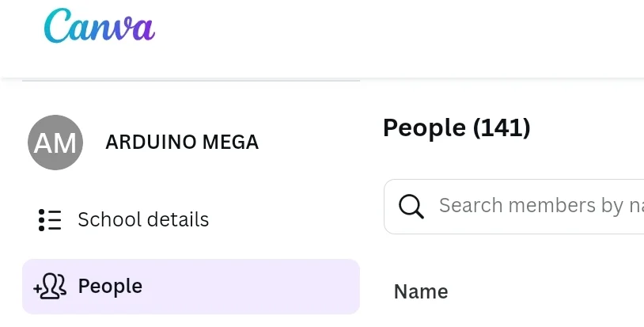Click the purple highlighted People row
The width and height of the screenshot is (644, 327).
coord(191,287)
